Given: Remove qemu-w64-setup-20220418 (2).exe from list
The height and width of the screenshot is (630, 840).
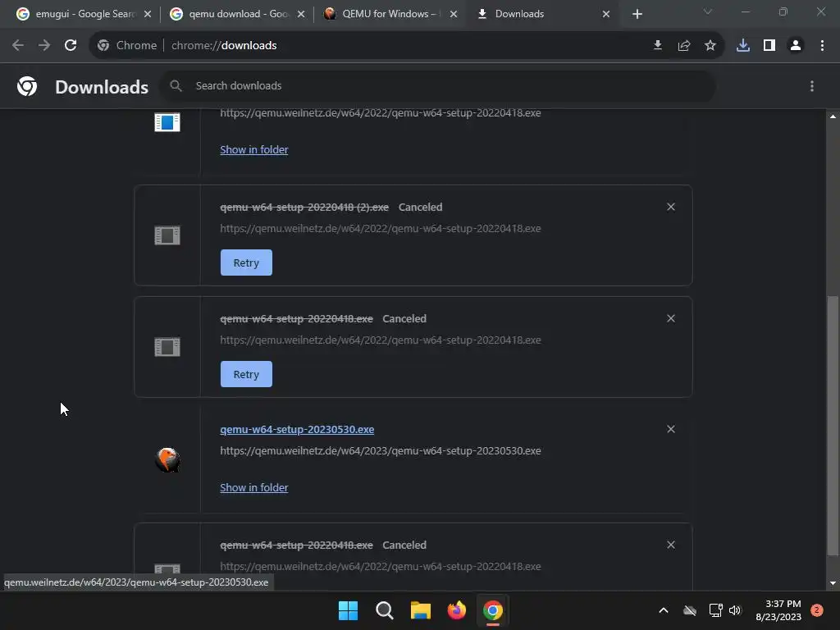Looking at the screenshot, I should [671, 207].
